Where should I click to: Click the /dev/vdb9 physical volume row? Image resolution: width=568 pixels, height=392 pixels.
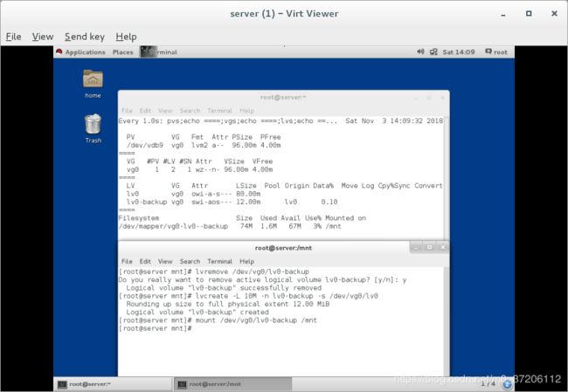[x=204, y=145]
